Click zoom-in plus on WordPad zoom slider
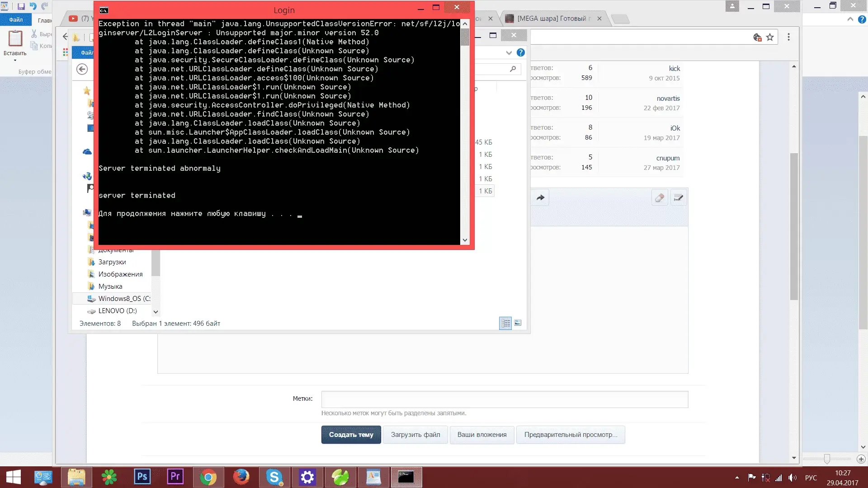 click(x=861, y=459)
